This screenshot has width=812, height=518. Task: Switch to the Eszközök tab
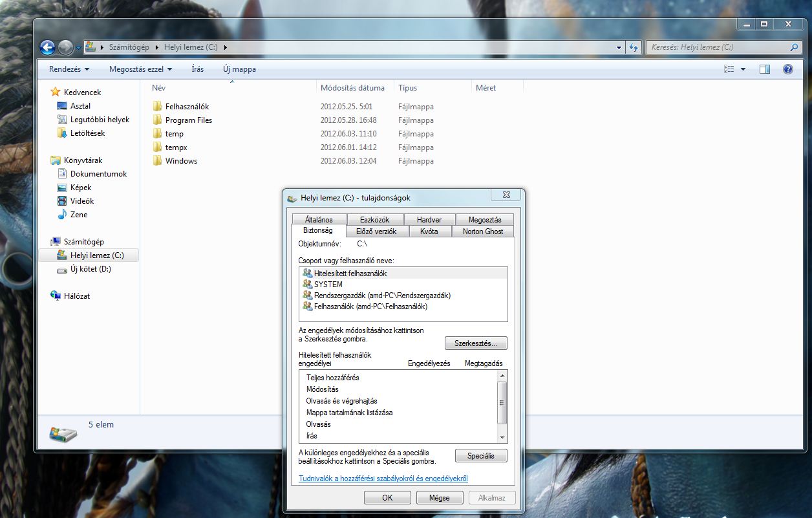pyautogui.click(x=374, y=220)
